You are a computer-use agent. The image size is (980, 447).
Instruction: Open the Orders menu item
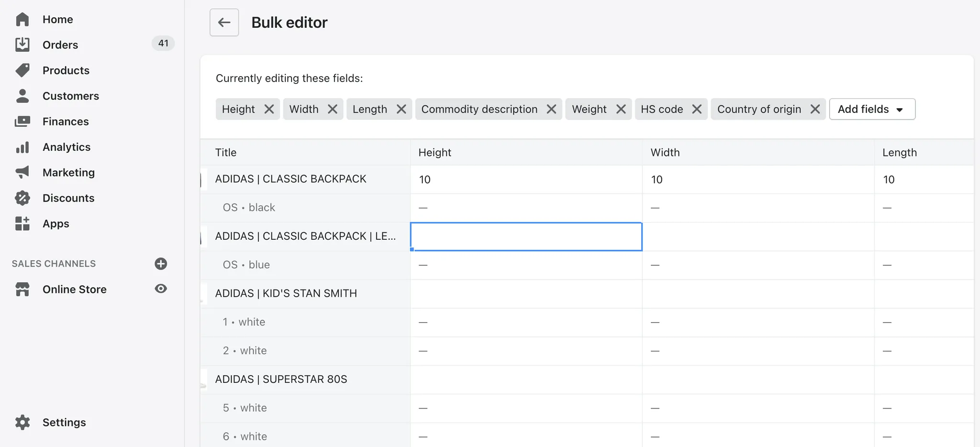pos(60,45)
